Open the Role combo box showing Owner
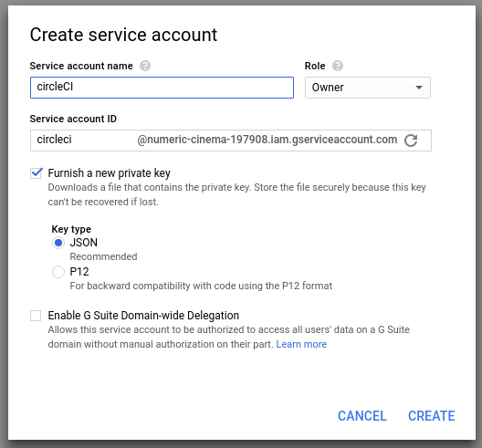Viewport: 482px width, 448px height. 368,88
